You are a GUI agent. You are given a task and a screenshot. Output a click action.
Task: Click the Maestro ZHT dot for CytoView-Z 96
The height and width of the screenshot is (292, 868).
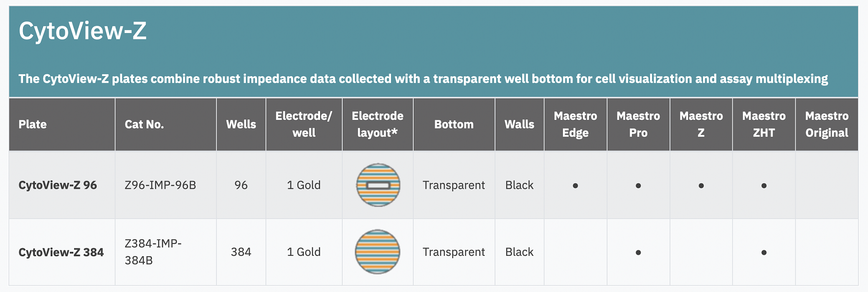point(764,186)
